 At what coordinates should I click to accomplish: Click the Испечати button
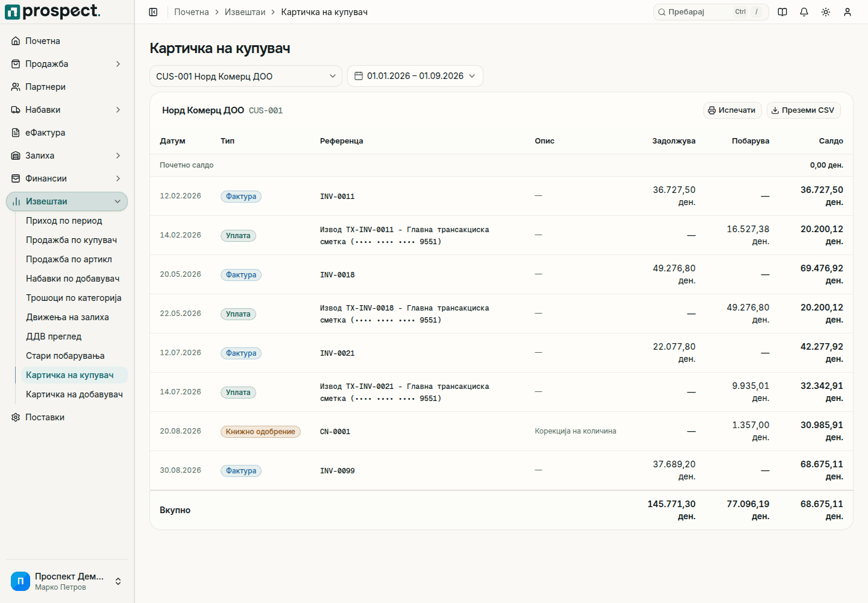coord(732,110)
